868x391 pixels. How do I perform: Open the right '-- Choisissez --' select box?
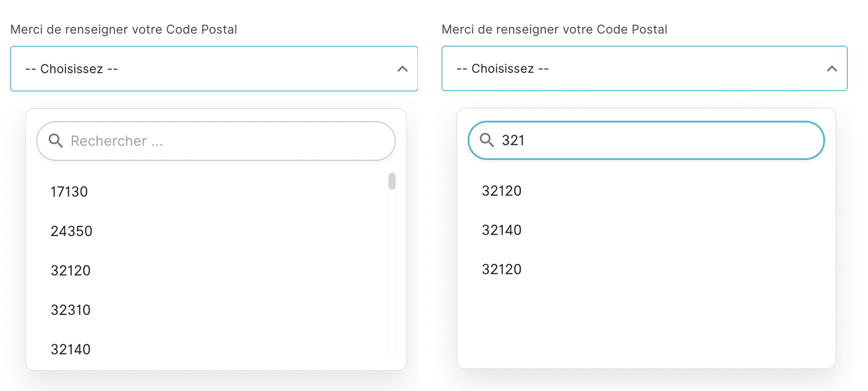click(x=644, y=68)
